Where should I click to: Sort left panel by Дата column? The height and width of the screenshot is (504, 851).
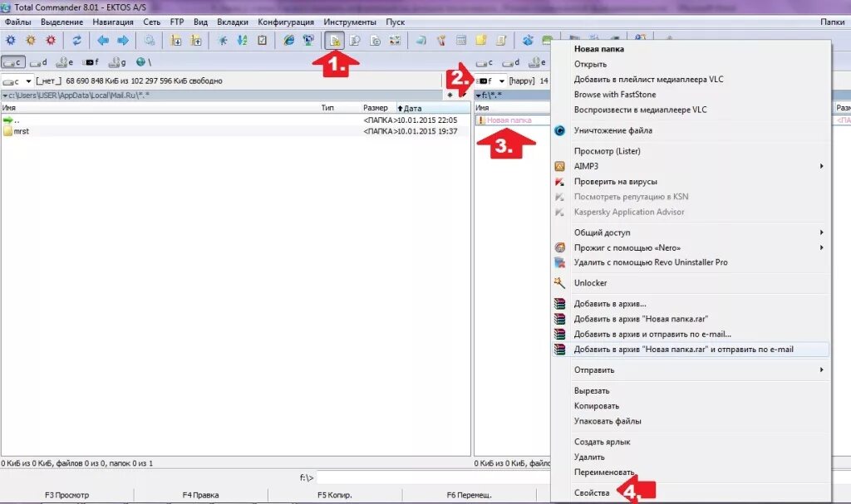tap(433, 108)
